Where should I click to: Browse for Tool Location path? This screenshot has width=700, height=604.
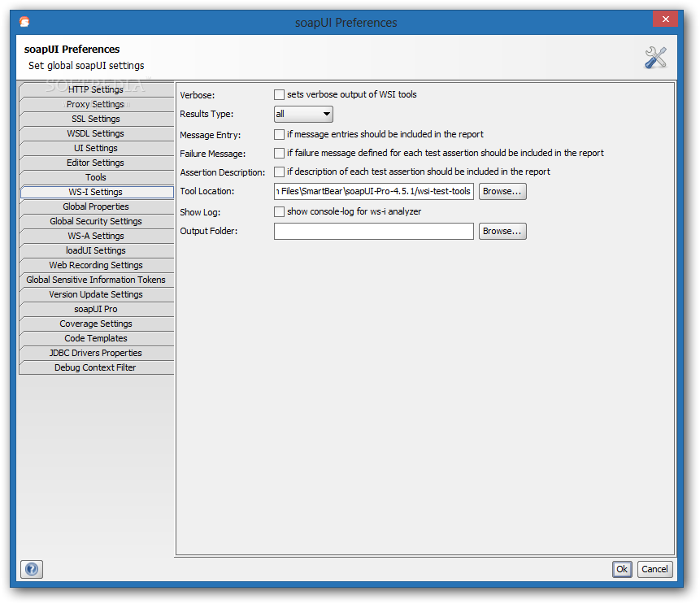tap(502, 192)
